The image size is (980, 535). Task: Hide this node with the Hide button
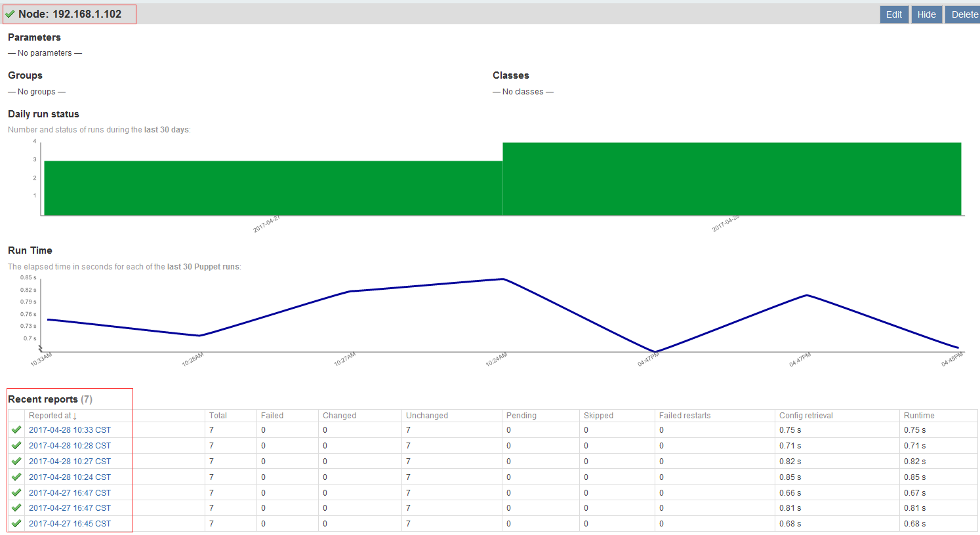pos(926,14)
